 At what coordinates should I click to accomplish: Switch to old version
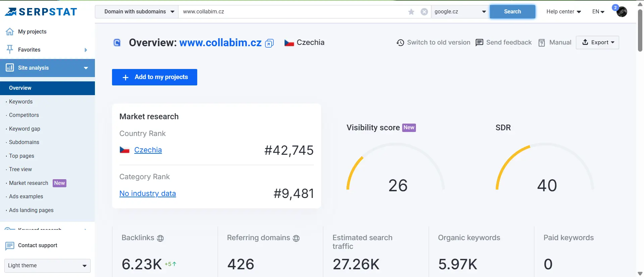tap(433, 43)
